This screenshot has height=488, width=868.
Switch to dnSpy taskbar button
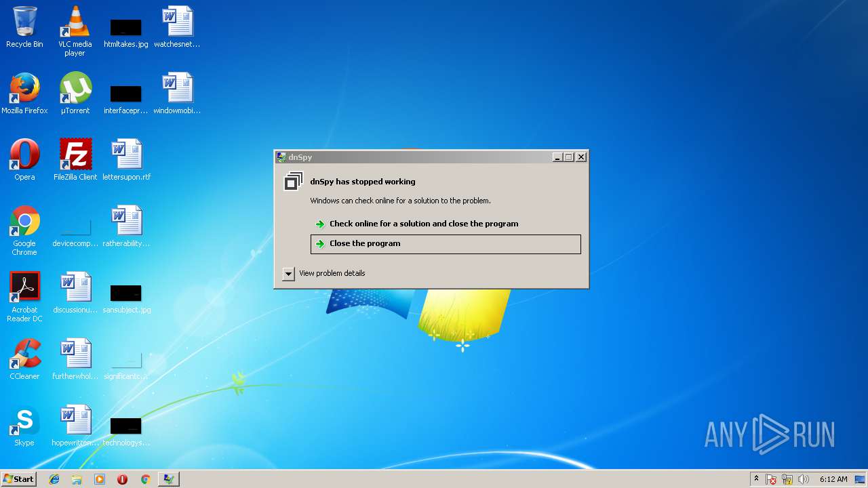pyautogui.click(x=168, y=479)
